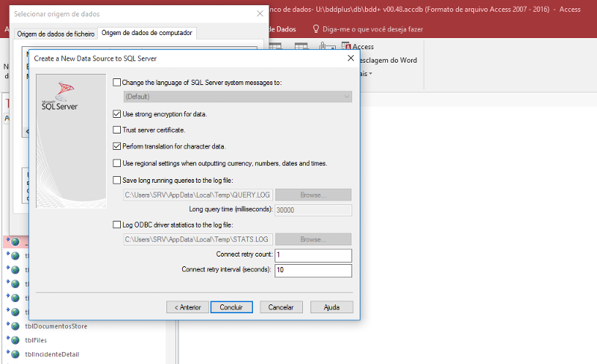
Task: Enable Log ODBC driver statistics checkbox
Action: tap(117, 225)
